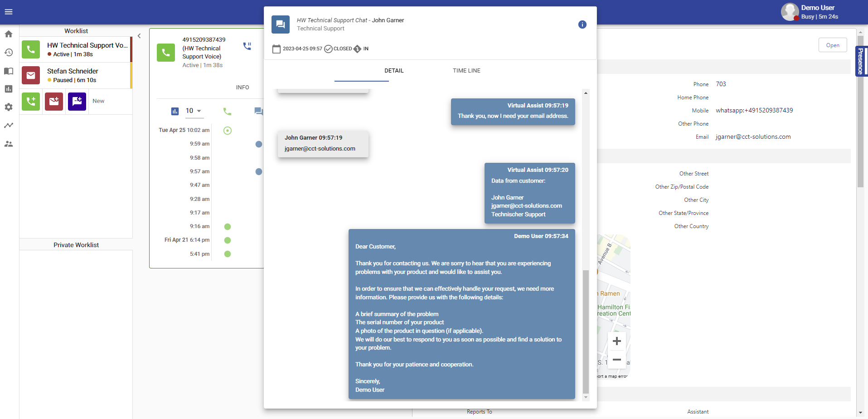Click the map thumbnail
The image size is (868, 419).
614,307
